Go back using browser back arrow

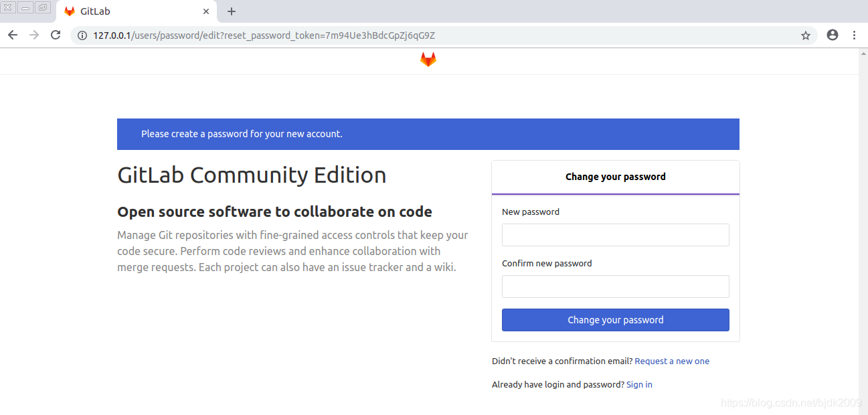coord(12,35)
